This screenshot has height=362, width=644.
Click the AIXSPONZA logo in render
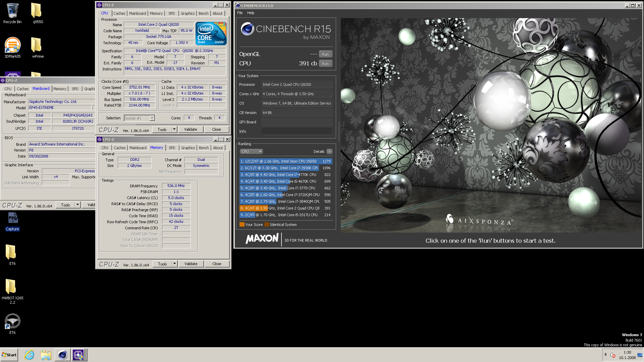coord(479,220)
